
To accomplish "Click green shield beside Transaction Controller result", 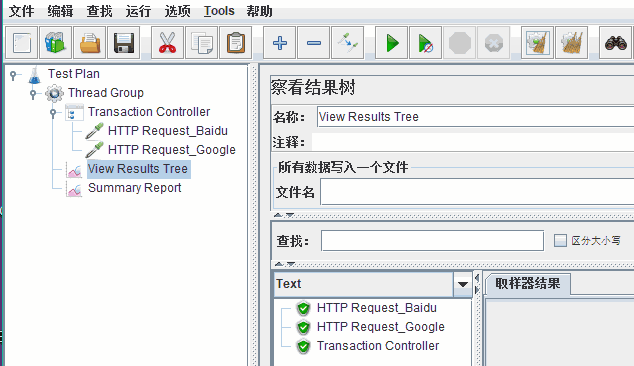I will click(303, 346).
